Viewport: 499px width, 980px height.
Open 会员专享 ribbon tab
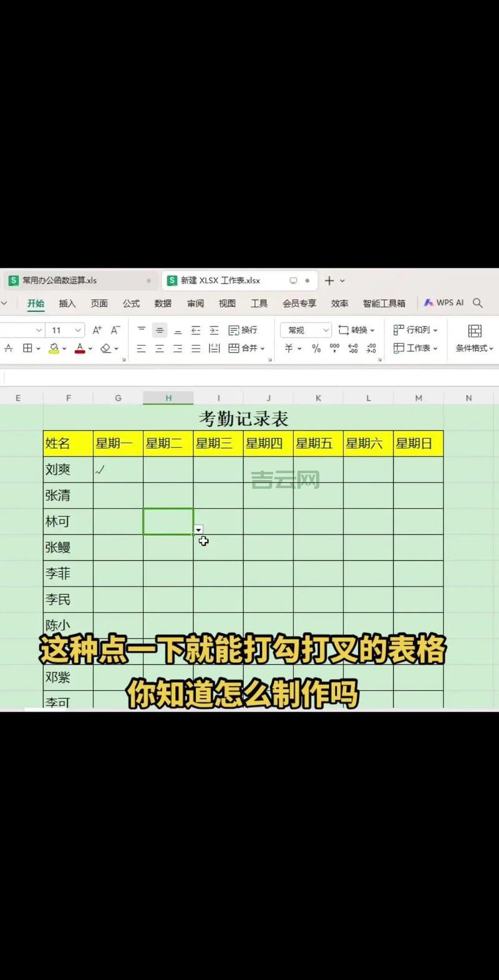pos(299,303)
